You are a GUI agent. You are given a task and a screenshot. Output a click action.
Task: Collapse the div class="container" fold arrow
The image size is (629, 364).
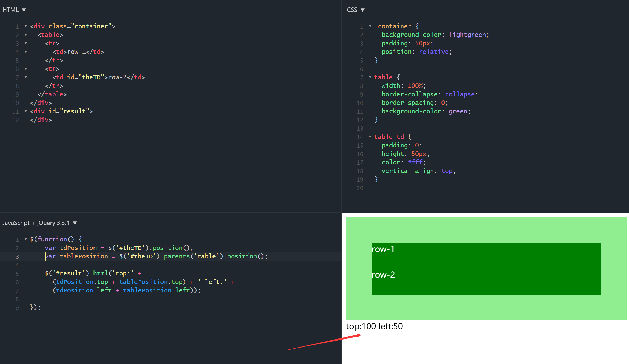pyautogui.click(x=26, y=26)
